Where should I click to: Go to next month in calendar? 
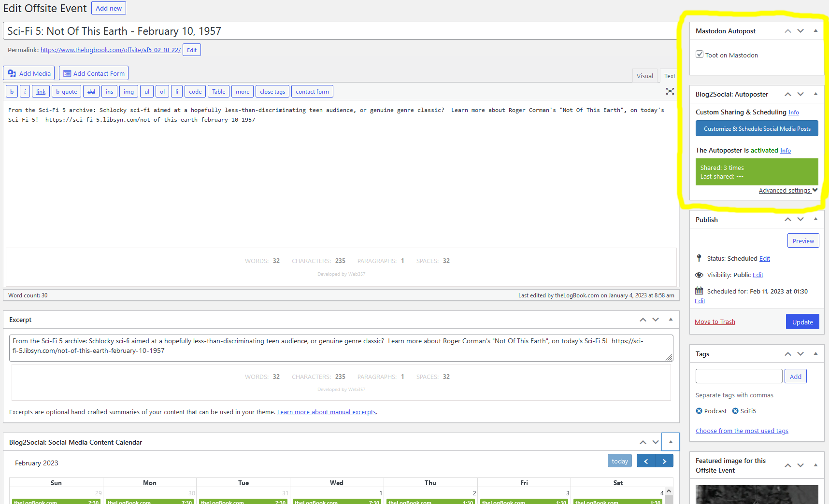tap(664, 461)
